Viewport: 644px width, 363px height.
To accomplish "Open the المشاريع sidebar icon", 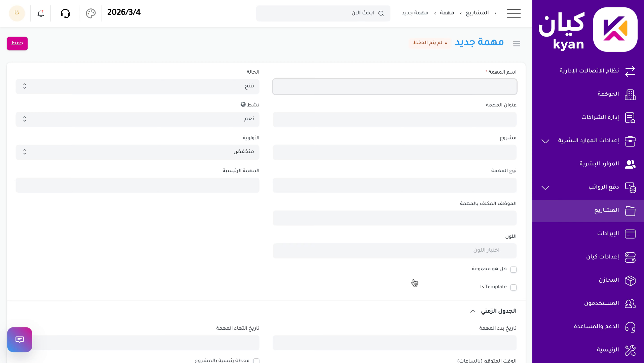I will click(x=631, y=211).
